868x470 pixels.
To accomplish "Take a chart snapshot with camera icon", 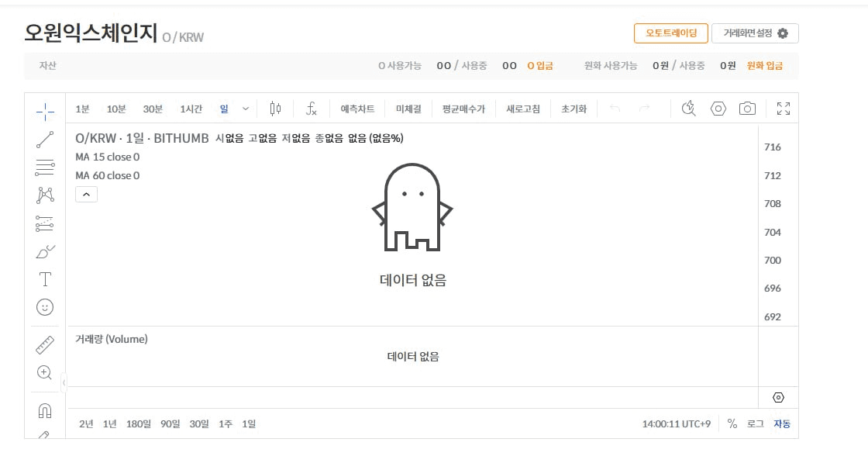I will pyautogui.click(x=747, y=109).
